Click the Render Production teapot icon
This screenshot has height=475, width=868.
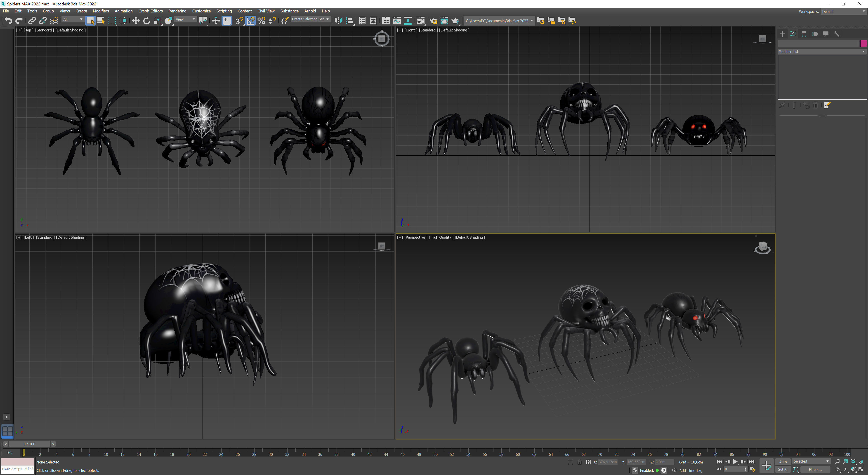point(455,21)
